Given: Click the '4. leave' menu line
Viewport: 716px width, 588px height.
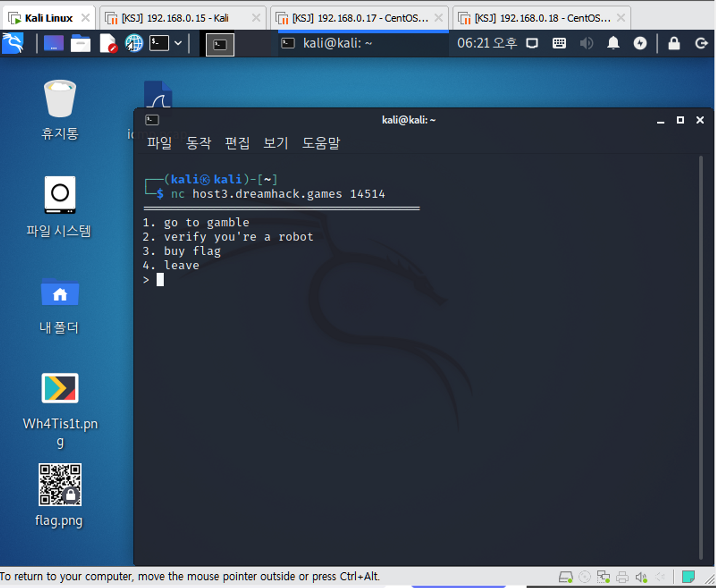Looking at the screenshot, I should pyautogui.click(x=171, y=265).
